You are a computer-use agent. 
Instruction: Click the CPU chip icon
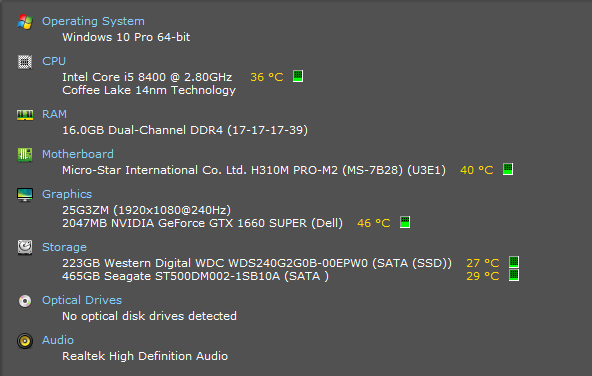(x=25, y=62)
